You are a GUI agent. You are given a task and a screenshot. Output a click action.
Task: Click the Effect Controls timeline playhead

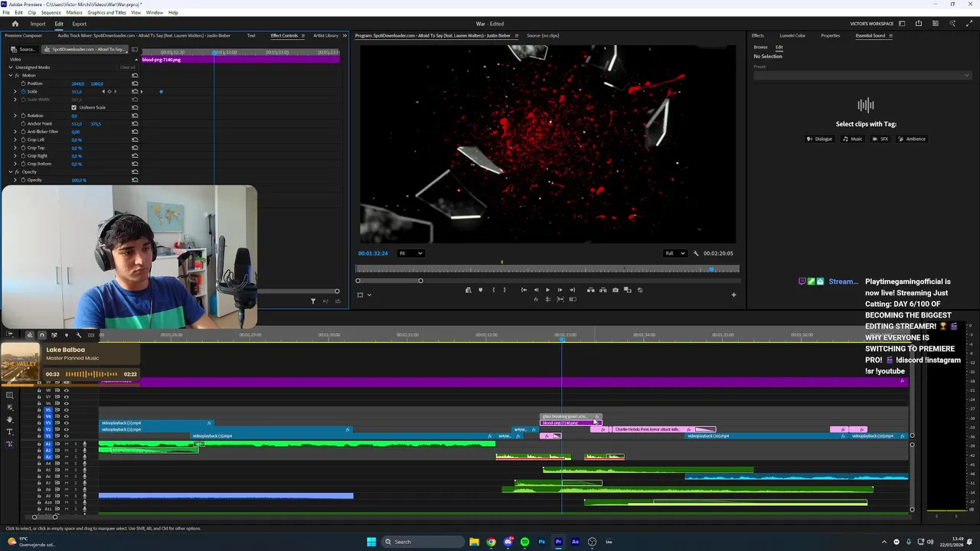(214, 52)
